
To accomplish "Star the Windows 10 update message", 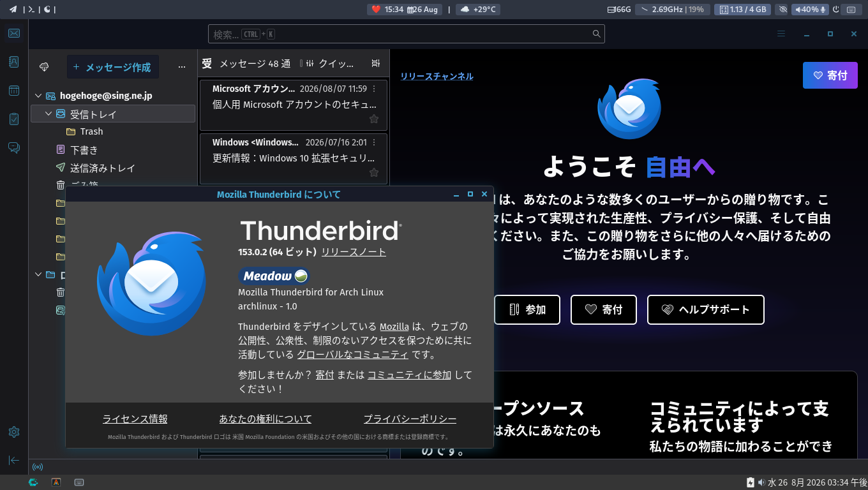I will point(374,172).
